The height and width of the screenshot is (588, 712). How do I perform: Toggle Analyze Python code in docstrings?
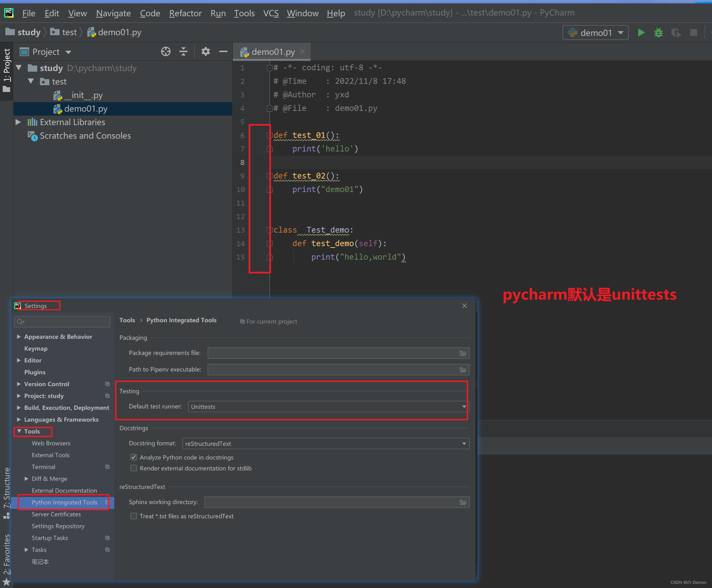pos(134,457)
